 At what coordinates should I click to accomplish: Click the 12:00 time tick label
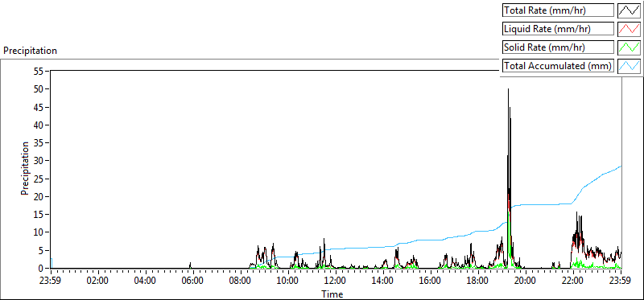(x=336, y=282)
